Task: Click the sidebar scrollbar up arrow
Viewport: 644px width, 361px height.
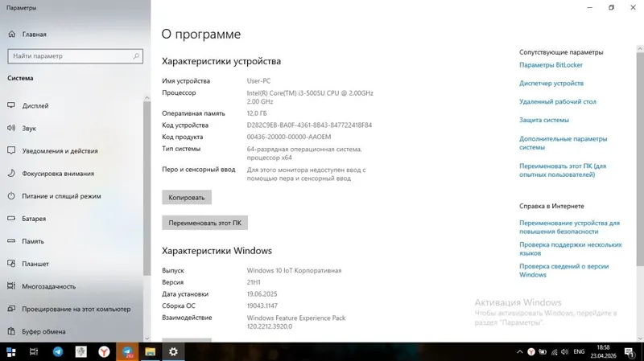Action: pyautogui.click(x=147, y=97)
